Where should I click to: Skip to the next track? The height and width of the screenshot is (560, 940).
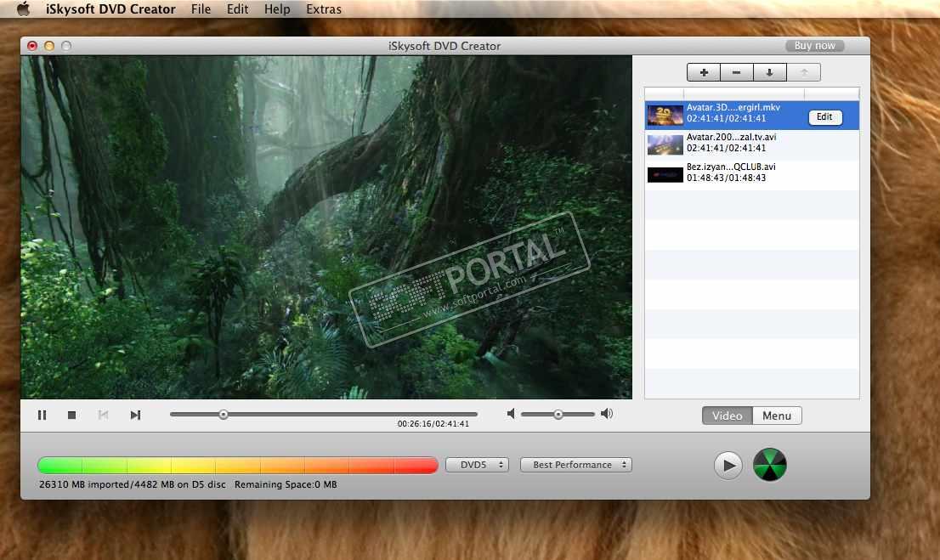click(x=135, y=415)
